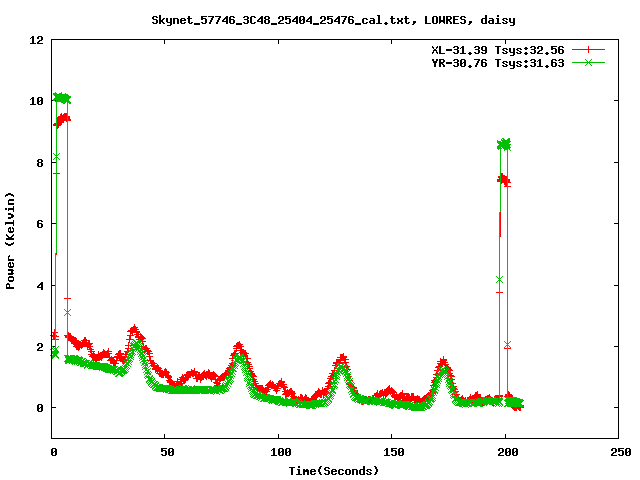Click the y-axis tick label 6

click(x=40, y=224)
